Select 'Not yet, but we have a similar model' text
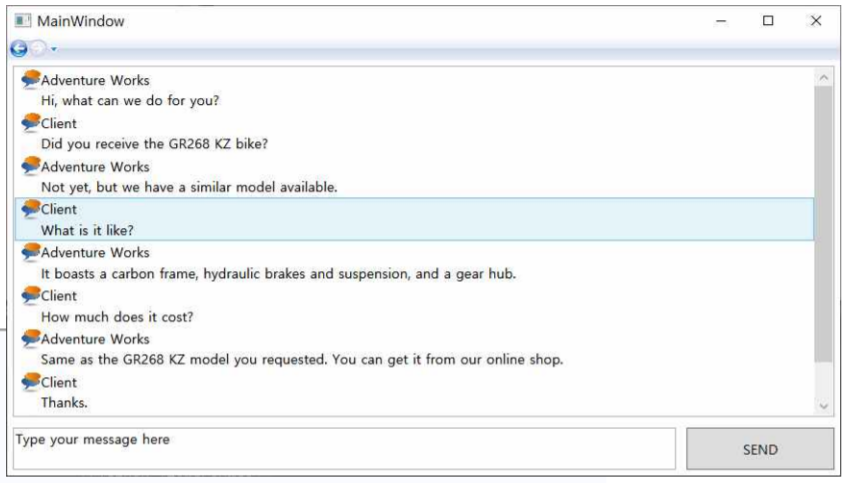 click(189, 187)
